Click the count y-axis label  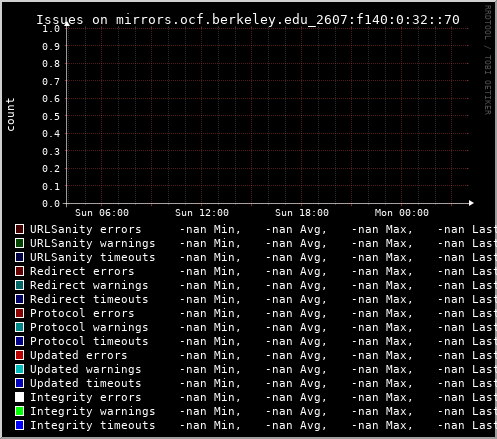[10, 114]
